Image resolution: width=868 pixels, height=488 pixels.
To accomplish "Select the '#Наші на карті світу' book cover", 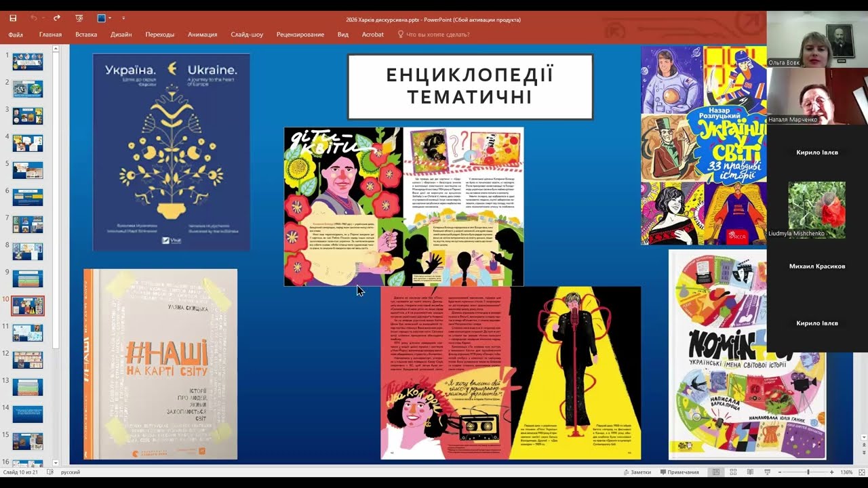I will click(161, 364).
